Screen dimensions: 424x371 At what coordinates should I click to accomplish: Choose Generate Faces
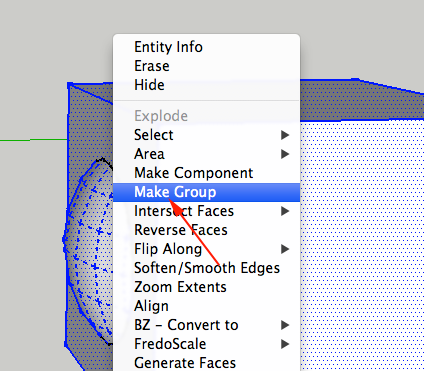(x=206, y=362)
